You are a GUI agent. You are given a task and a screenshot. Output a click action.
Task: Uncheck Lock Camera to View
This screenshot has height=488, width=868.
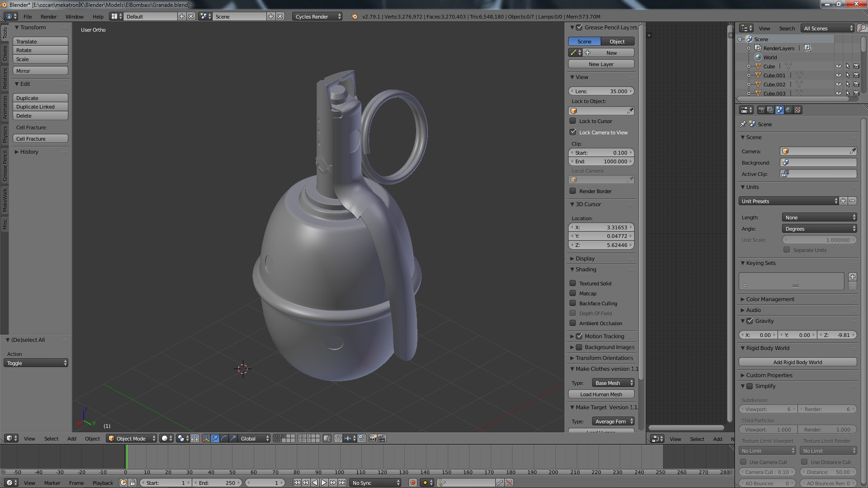(x=573, y=132)
